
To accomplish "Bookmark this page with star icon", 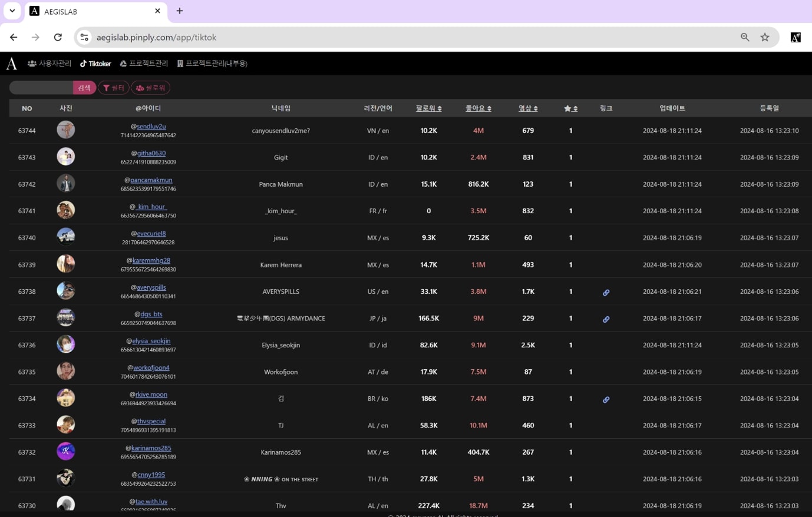I will click(x=765, y=37).
